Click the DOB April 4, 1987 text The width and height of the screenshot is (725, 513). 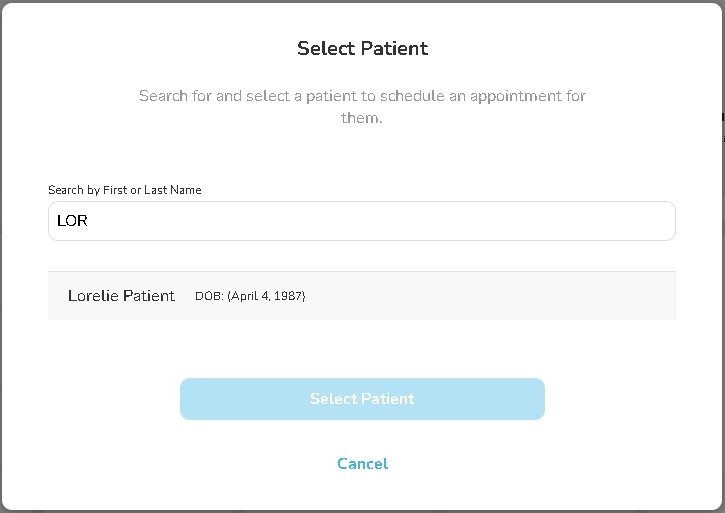[250, 297]
